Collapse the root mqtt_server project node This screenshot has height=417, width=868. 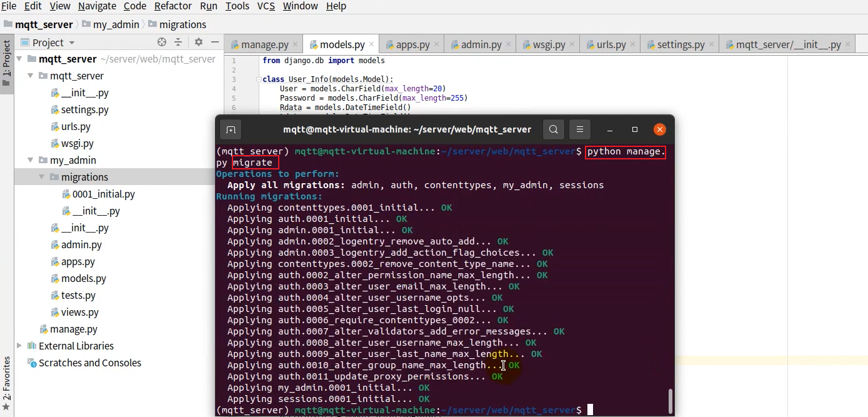[x=19, y=59]
